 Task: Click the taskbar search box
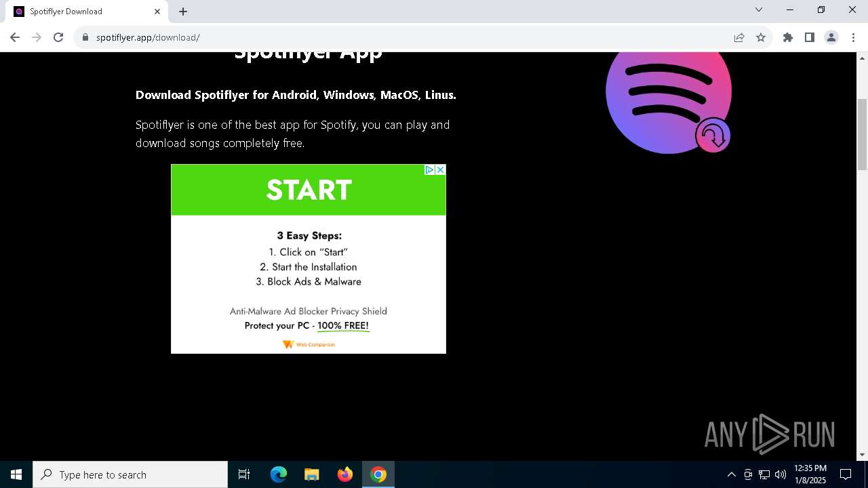130,474
